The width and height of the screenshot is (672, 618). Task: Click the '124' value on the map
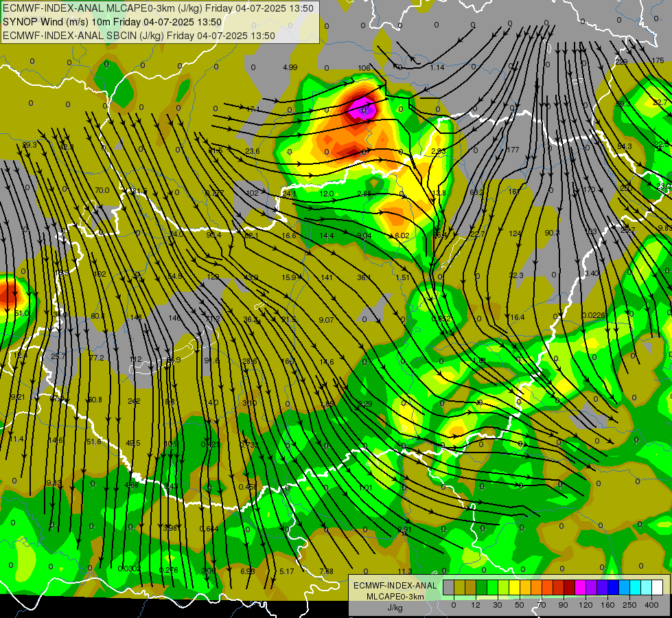coord(515,233)
